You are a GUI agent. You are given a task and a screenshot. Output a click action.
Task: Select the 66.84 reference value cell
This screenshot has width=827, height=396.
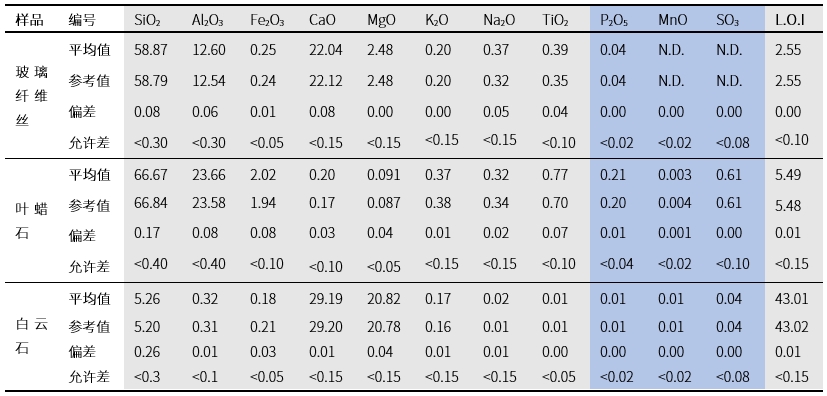[x=151, y=203]
